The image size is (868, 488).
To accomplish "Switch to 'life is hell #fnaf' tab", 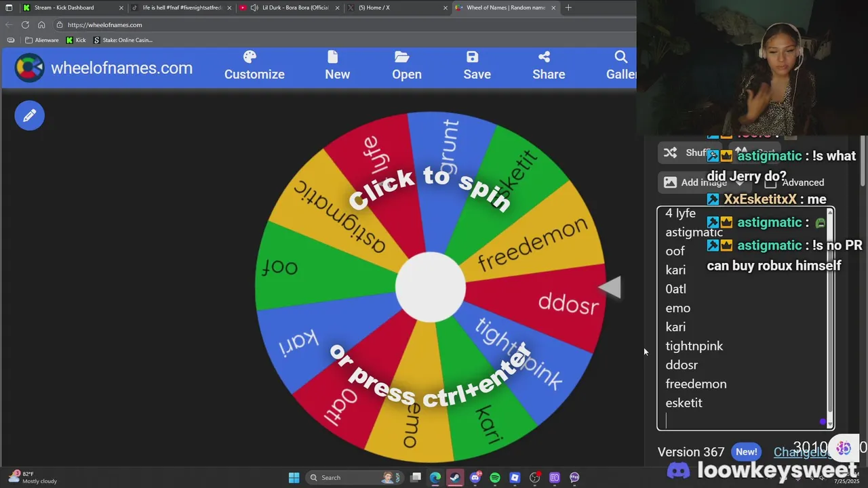I will (181, 7).
